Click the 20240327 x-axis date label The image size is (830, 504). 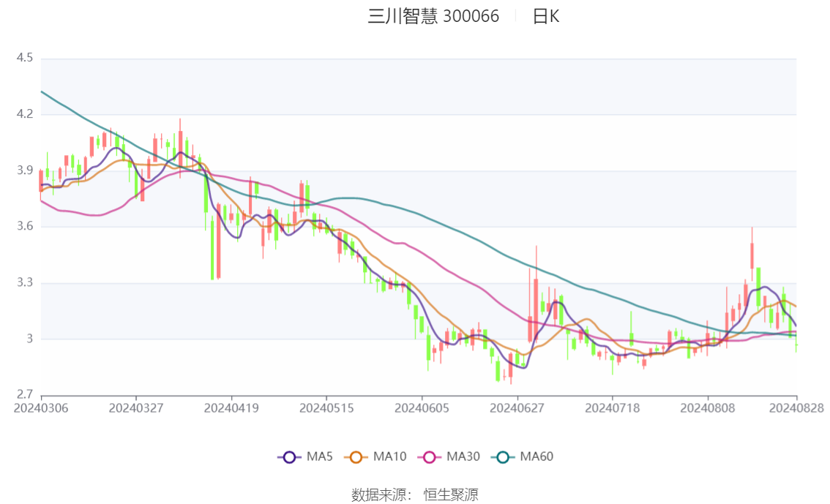(136, 408)
